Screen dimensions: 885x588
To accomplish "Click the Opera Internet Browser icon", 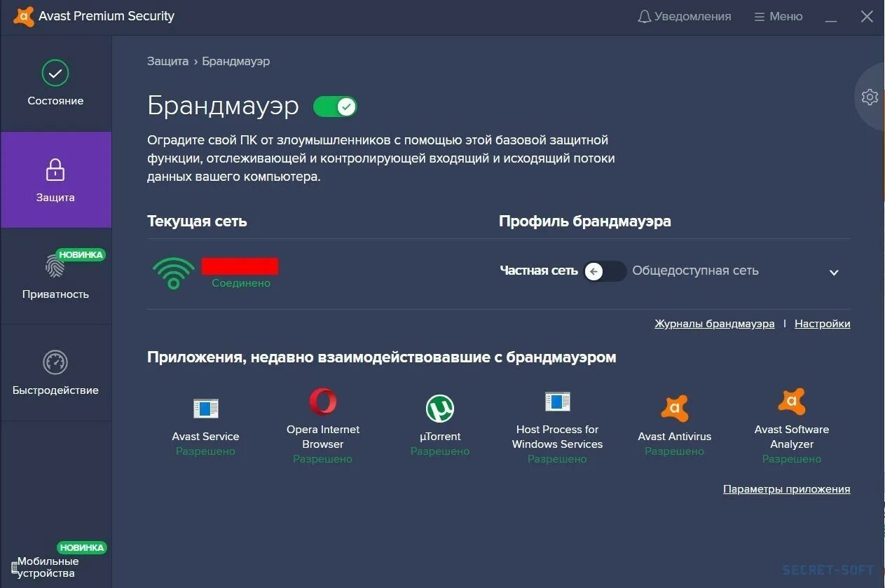I will click(323, 402).
